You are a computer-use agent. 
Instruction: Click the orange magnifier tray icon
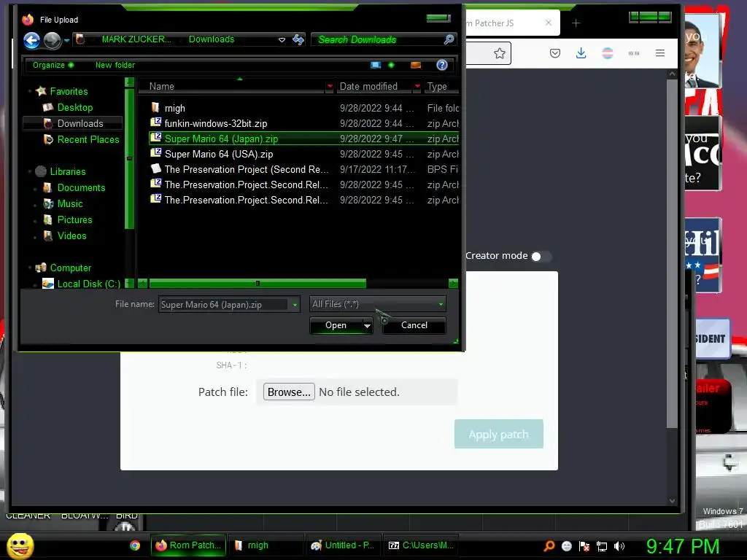[549, 546]
